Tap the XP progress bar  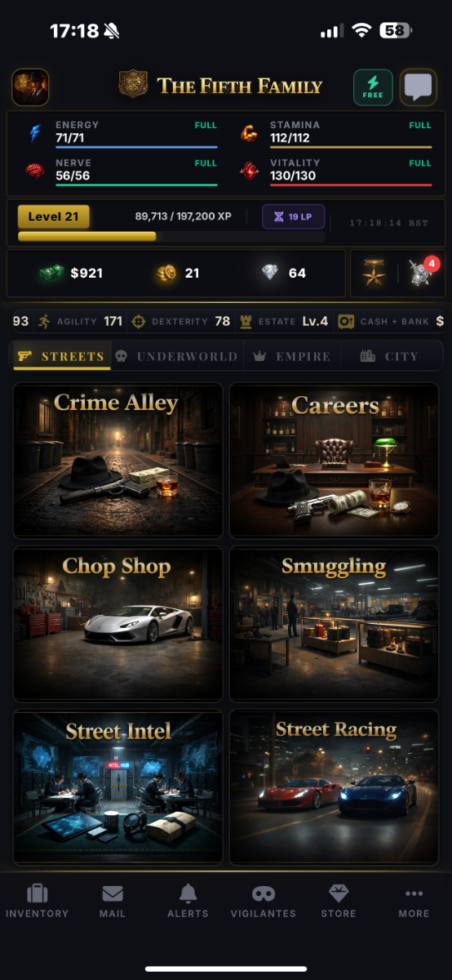[x=171, y=236]
